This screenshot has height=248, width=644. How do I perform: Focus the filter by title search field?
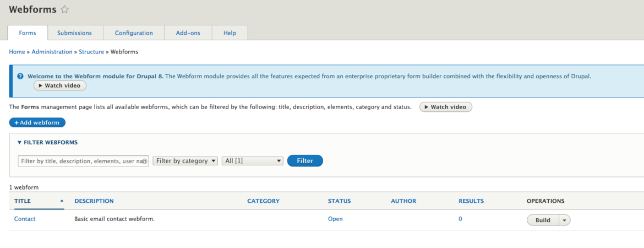click(x=81, y=161)
